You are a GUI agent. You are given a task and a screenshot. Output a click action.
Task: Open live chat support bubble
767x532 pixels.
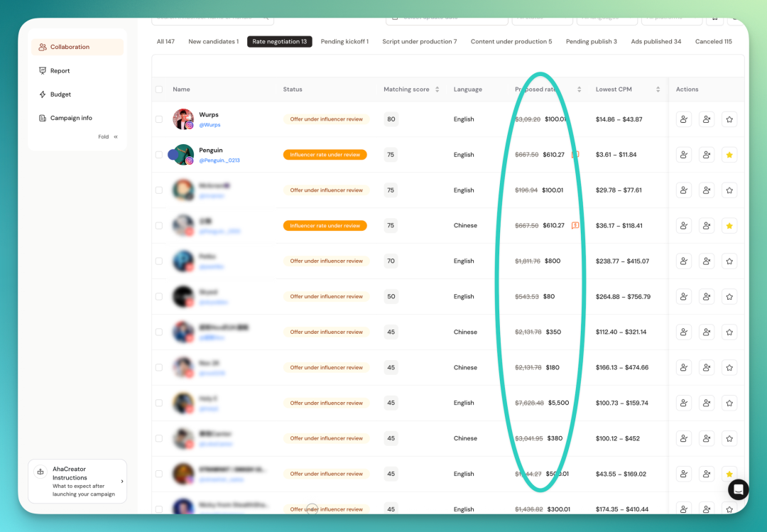point(738,489)
